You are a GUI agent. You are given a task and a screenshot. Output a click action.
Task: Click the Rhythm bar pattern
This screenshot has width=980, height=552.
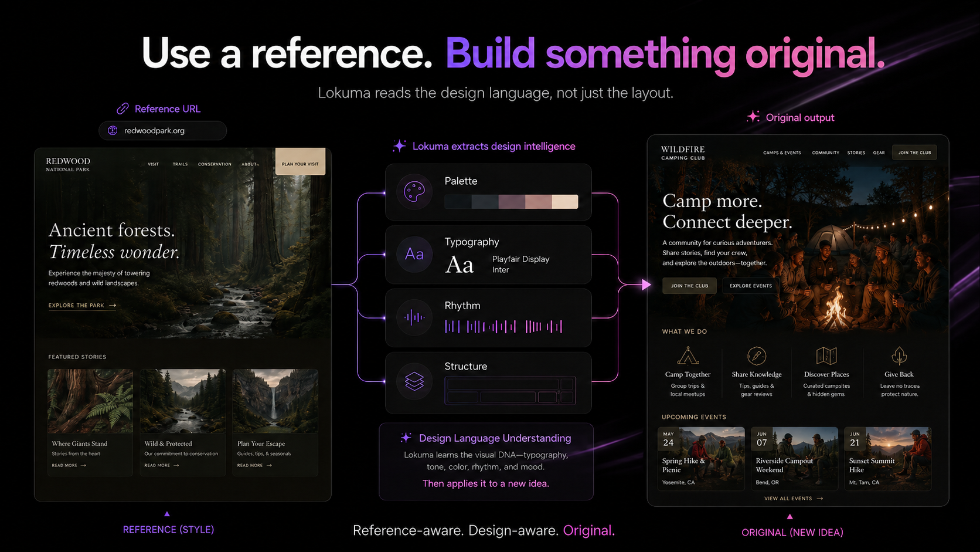503,327
